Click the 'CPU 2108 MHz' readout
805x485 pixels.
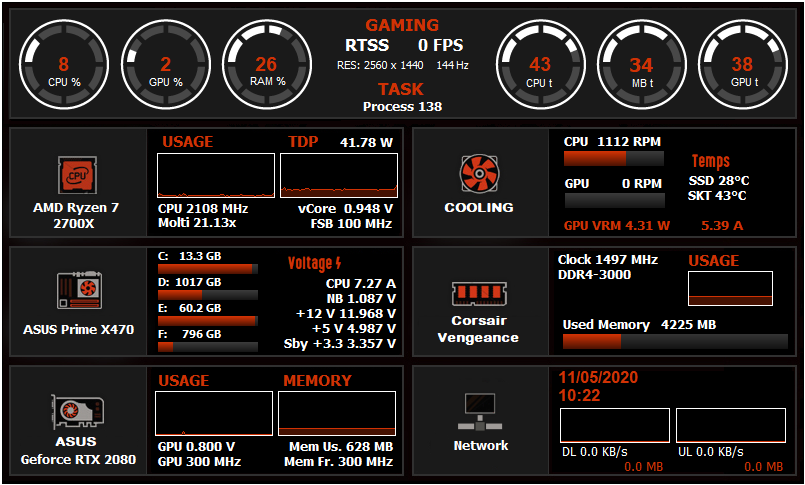pyautogui.click(x=203, y=209)
